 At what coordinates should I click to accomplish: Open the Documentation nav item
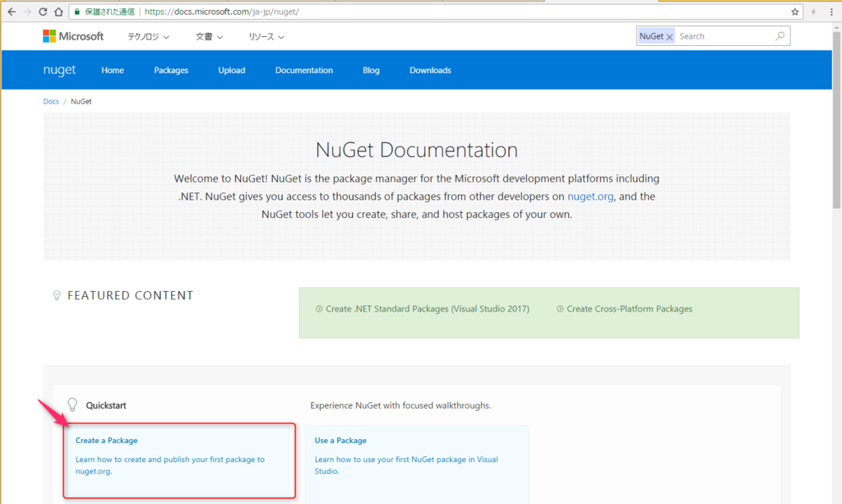304,71
